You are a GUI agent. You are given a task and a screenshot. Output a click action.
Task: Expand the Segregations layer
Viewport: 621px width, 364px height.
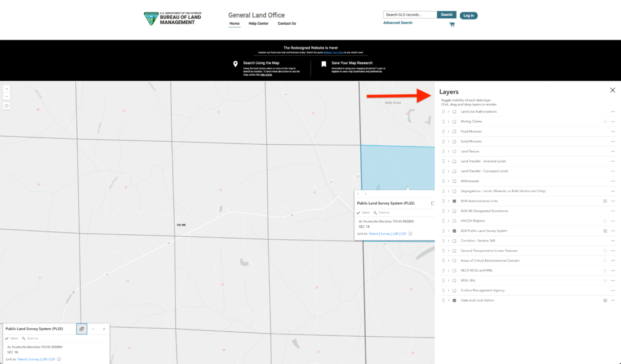449,191
